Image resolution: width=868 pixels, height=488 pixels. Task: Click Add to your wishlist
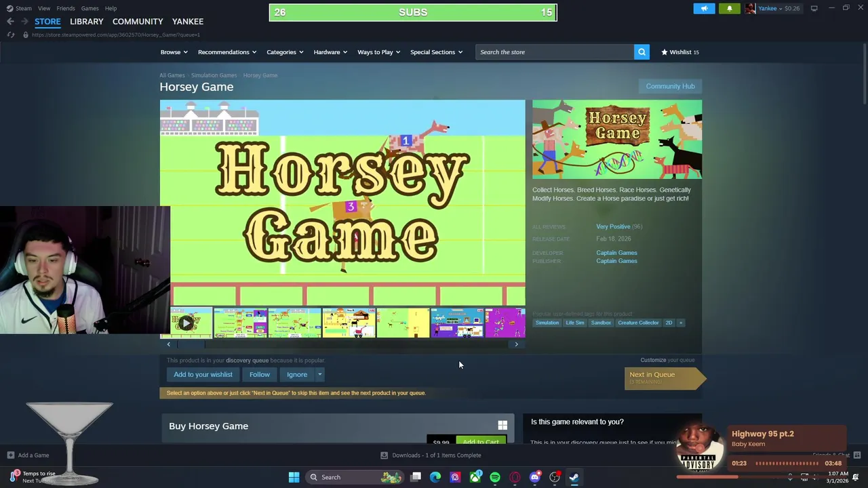[203, 374]
